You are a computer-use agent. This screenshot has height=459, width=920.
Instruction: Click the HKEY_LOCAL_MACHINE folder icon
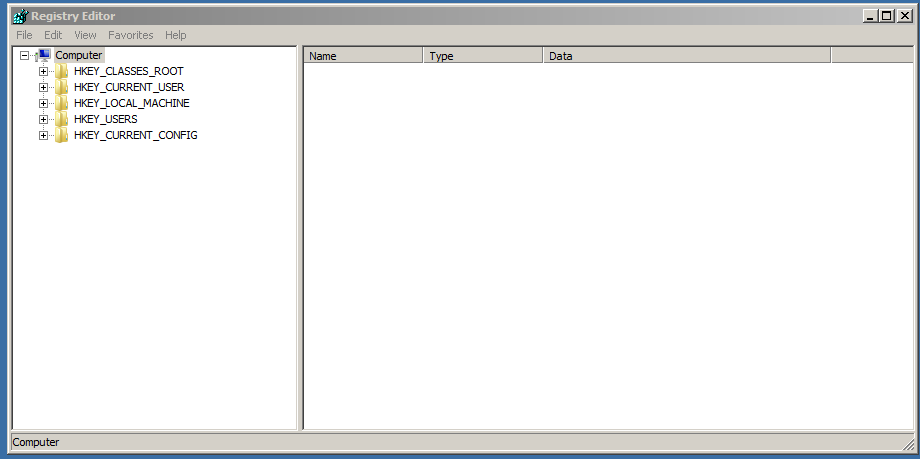click(x=62, y=103)
